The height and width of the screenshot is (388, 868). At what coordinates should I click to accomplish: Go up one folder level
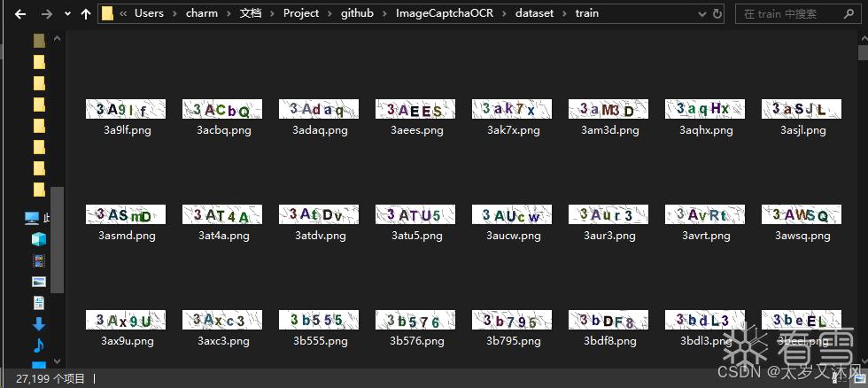86,14
